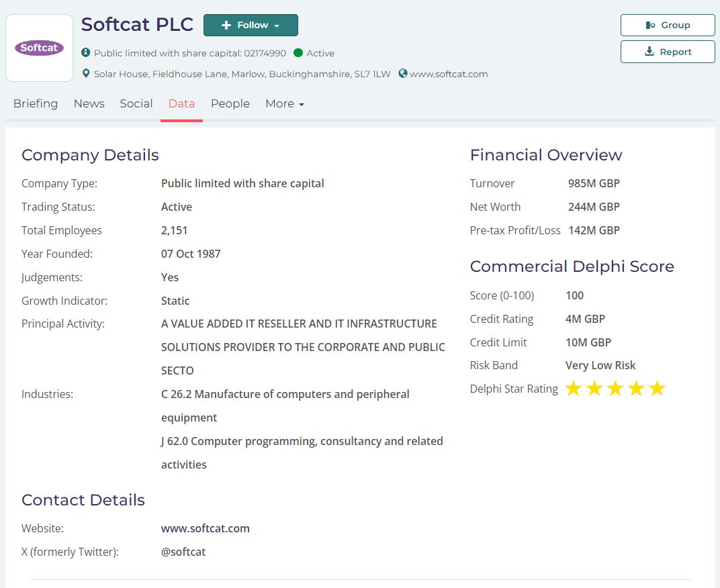The image size is (720, 588).
Task: Click the fifth Delphi rating star
Action: tap(657, 389)
